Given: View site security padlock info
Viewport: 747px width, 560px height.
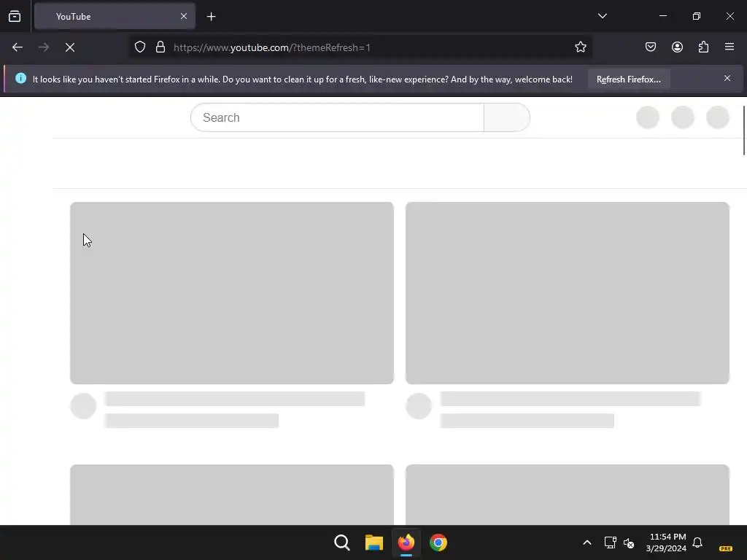Looking at the screenshot, I should [160, 47].
